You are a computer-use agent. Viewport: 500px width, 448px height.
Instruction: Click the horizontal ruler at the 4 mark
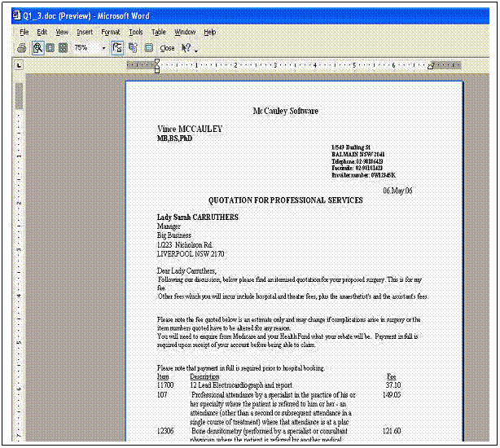314,65
